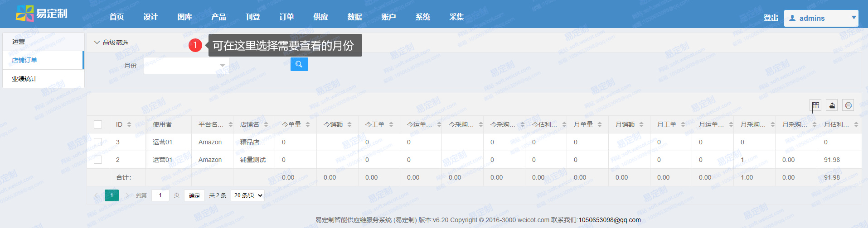
Task: Open the 20 条/页 page size dropdown
Action: pos(247,195)
